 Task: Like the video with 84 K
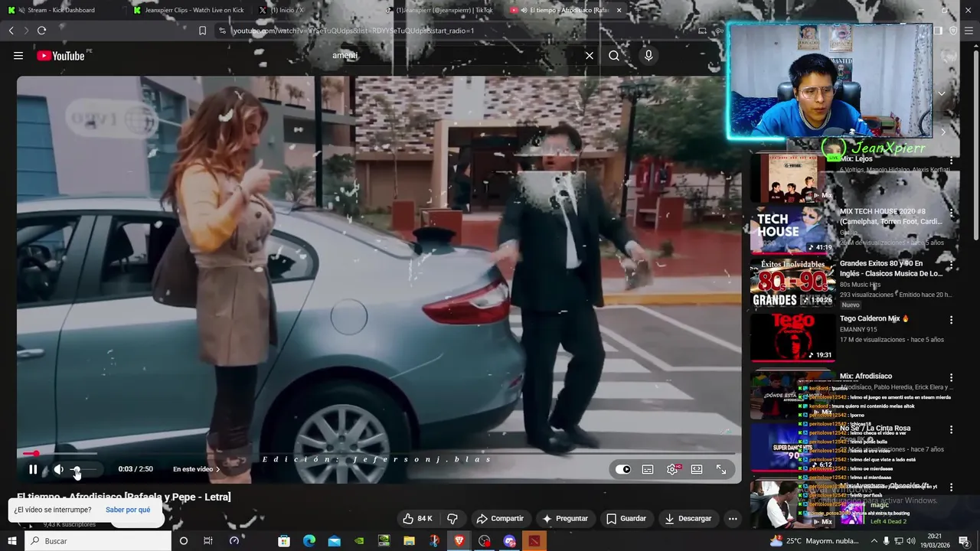(418, 518)
